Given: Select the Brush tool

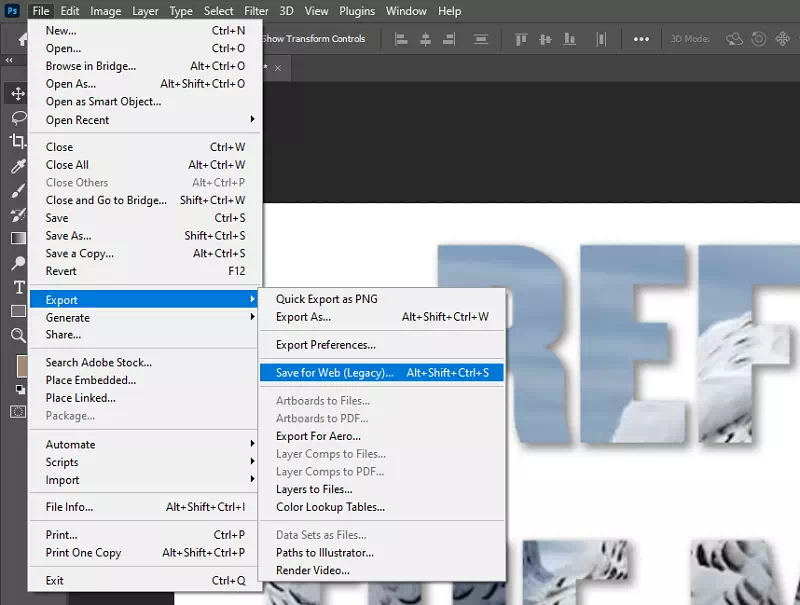Looking at the screenshot, I should (18, 191).
